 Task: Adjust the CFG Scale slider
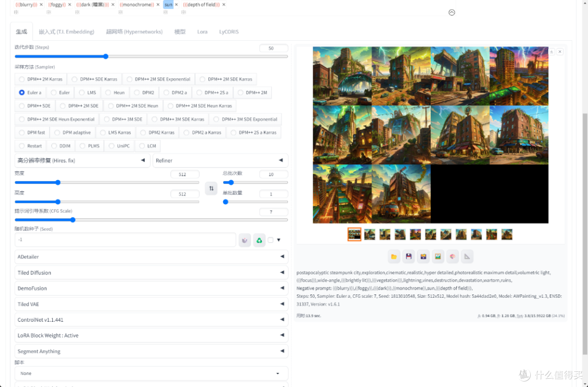point(151,220)
